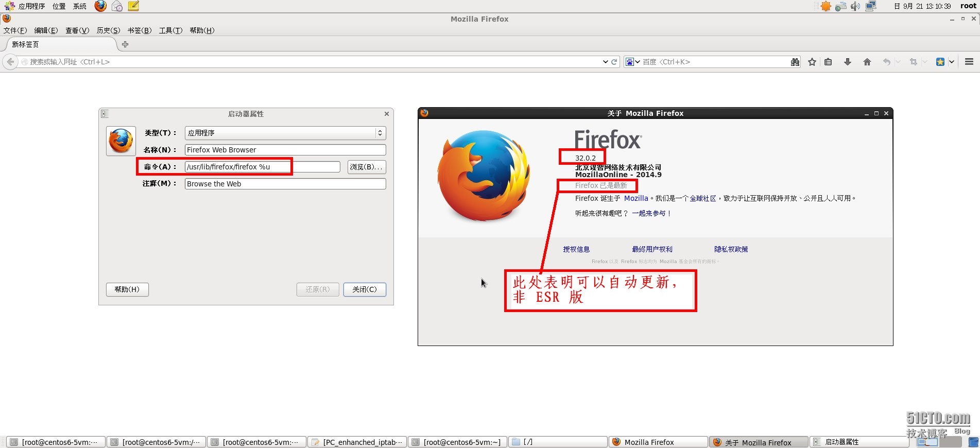
Task: Click the undo arrow toolbar icon
Action: (887, 62)
